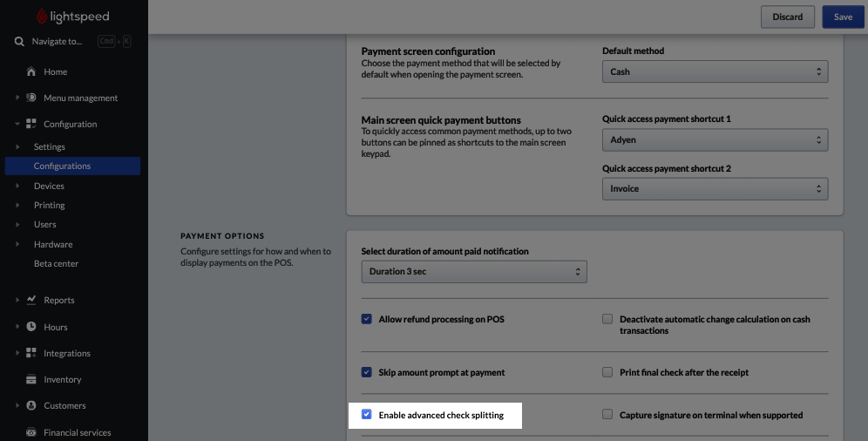Change the Duration 3 sec dropdown
This screenshot has width=868, height=441.
[x=473, y=271]
